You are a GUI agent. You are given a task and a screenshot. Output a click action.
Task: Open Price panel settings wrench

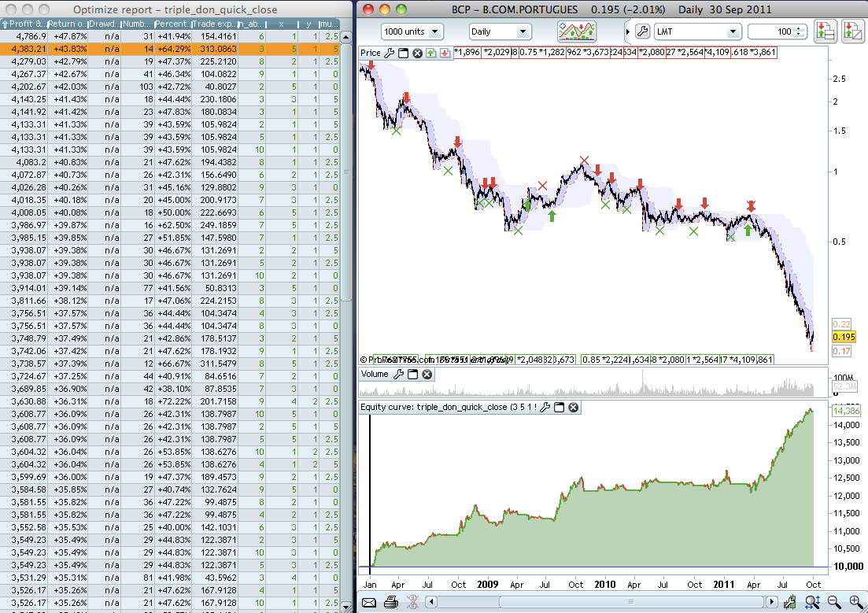coord(390,54)
